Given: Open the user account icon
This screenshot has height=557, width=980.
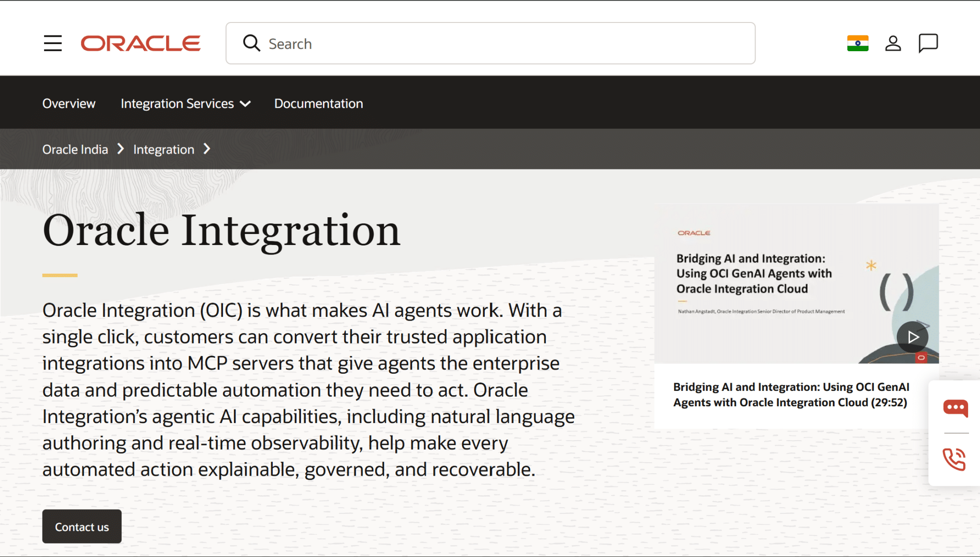Looking at the screenshot, I should (893, 43).
